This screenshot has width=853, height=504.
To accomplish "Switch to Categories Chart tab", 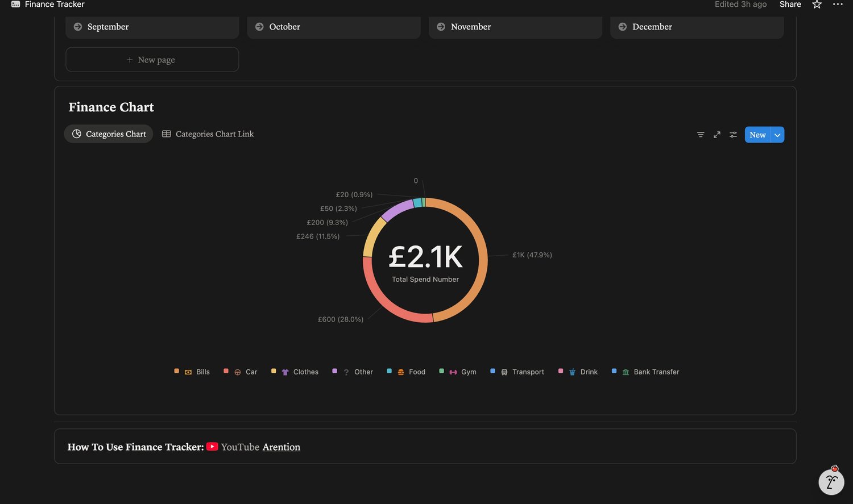I will tap(109, 134).
